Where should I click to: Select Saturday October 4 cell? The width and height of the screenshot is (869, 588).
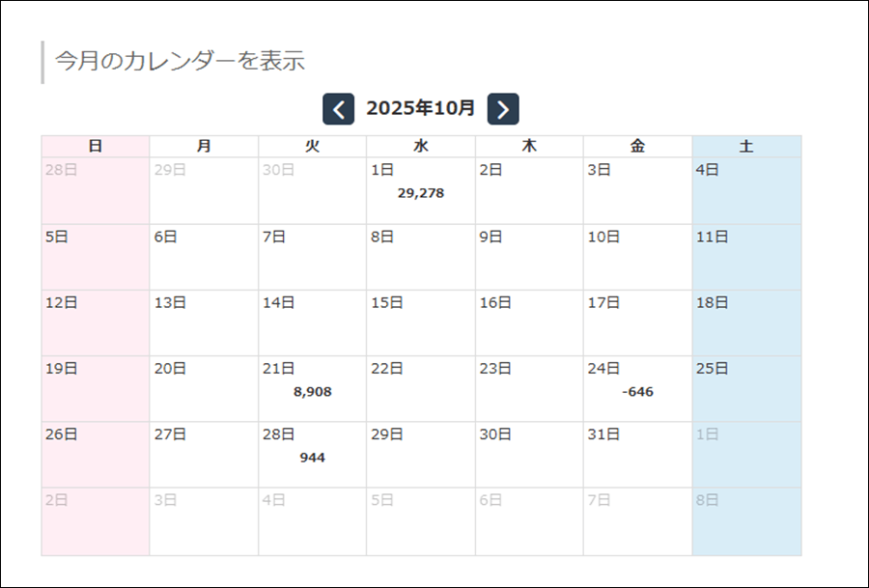746,191
